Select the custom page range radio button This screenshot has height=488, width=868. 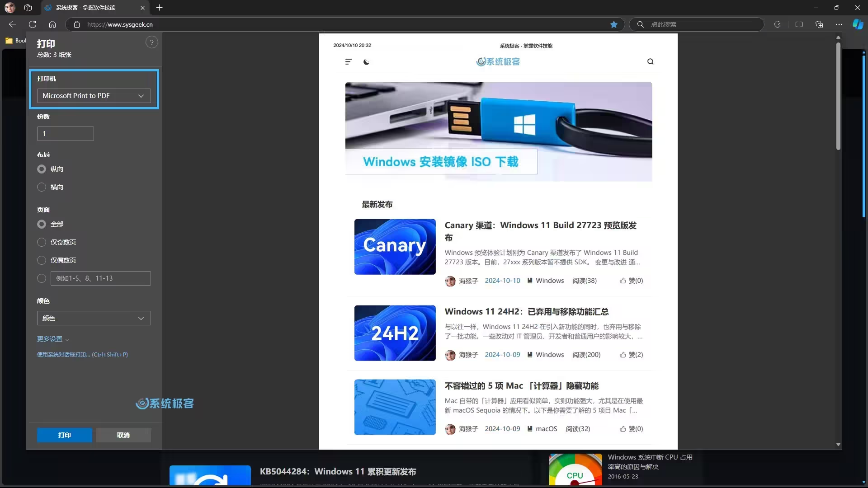pyautogui.click(x=42, y=278)
